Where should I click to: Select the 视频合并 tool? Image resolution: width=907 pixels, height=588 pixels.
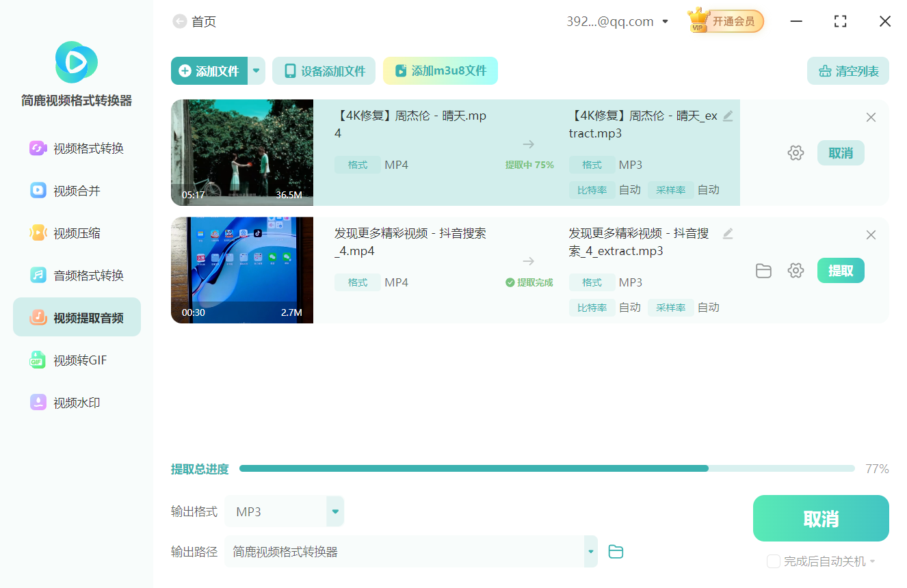(x=77, y=190)
